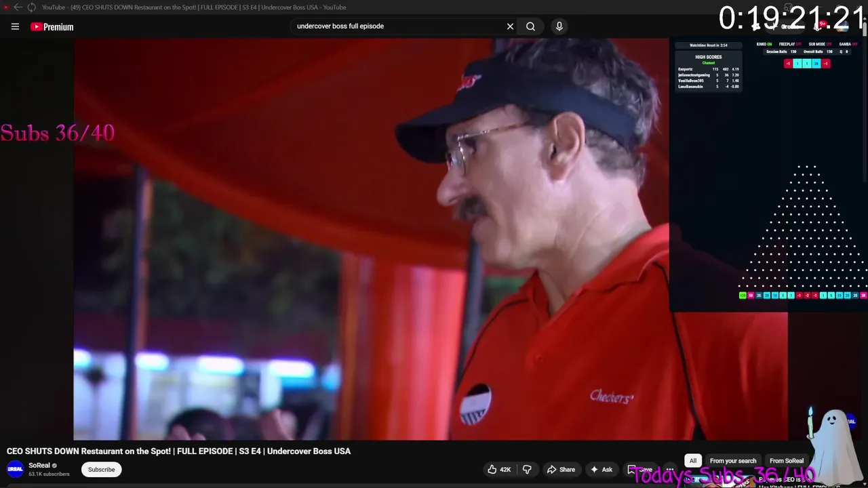The width and height of the screenshot is (868, 488).
Task: Open SoReal channel avatar
Action: point(15,469)
